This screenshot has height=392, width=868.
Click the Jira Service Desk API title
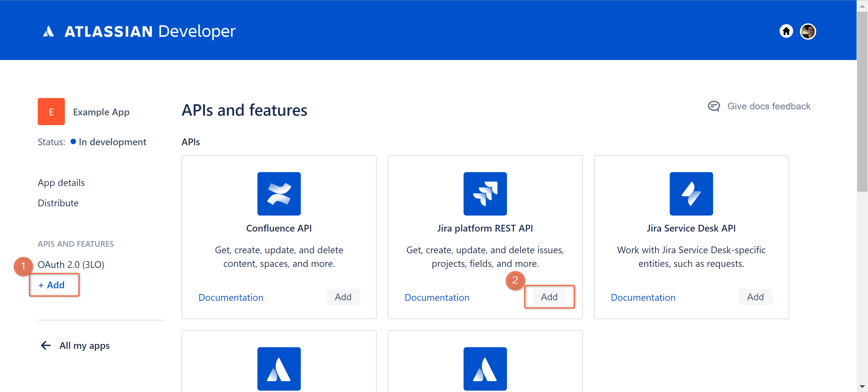[x=691, y=228]
